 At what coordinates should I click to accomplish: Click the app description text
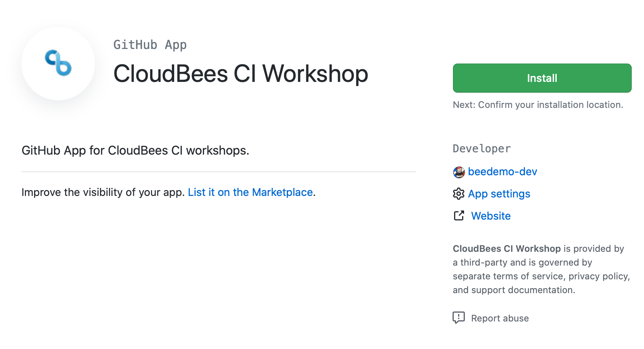coord(135,150)
